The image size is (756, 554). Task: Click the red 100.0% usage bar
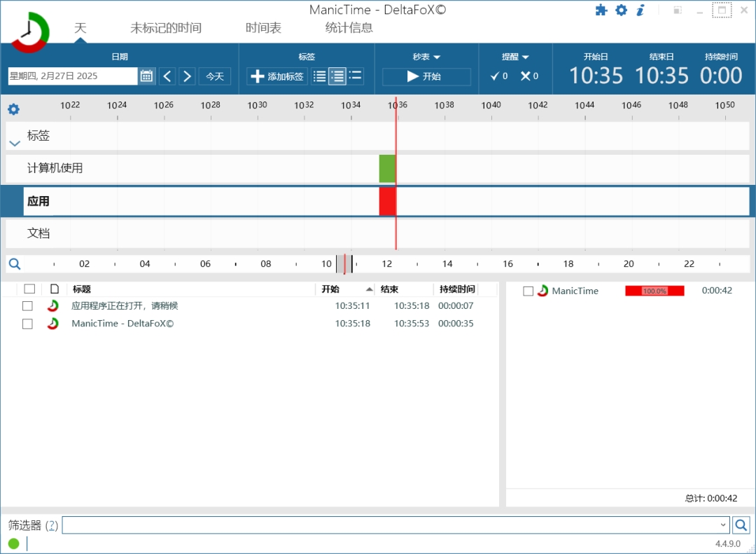(654, 291)
